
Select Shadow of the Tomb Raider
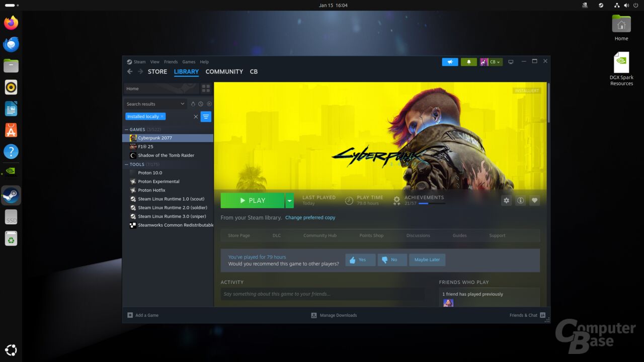click(x=168, y=155)
